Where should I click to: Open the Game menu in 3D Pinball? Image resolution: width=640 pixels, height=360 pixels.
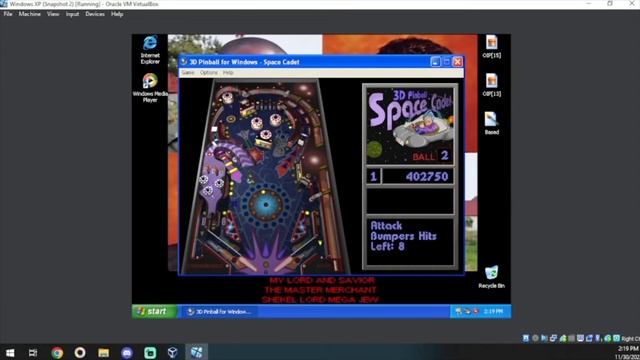[188, 73]
